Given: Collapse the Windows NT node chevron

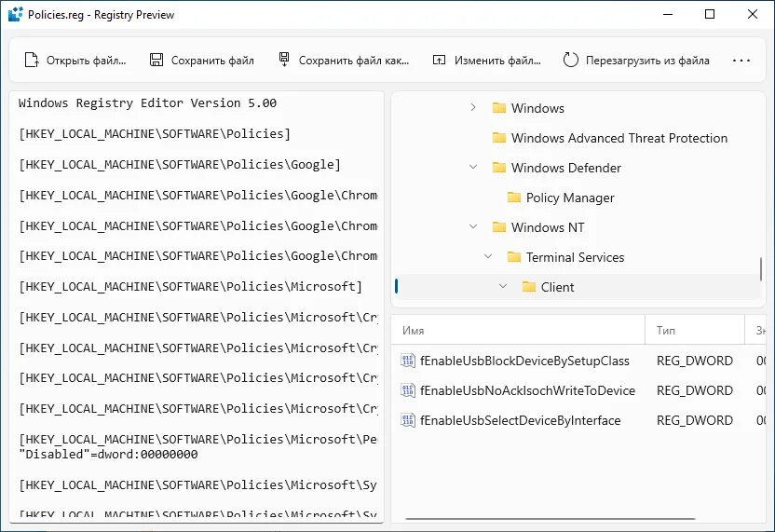Looking at the screenshot, I should 473,227.
